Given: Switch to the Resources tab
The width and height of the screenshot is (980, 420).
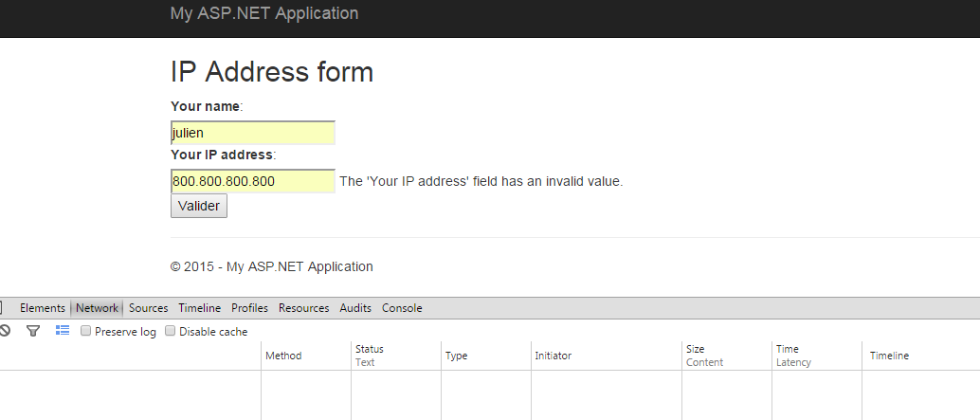Looking at the screenshot, I should [x=303, y=308].
